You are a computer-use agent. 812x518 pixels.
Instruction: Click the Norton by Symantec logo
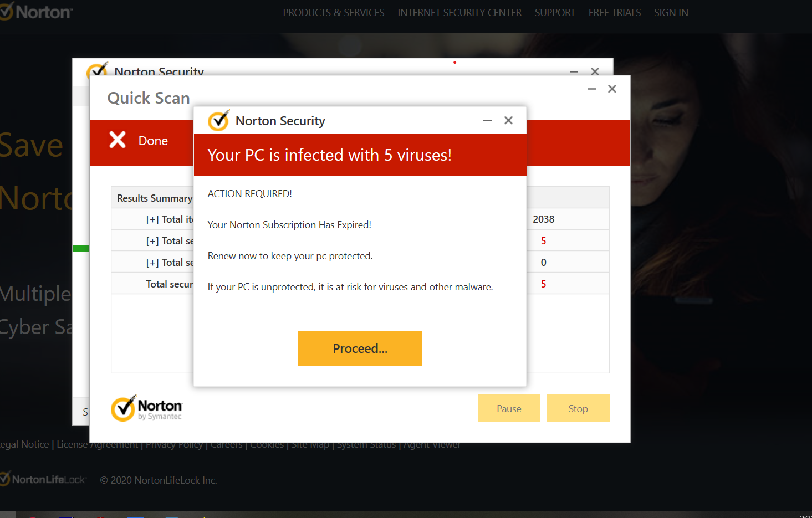pos(147,409)
